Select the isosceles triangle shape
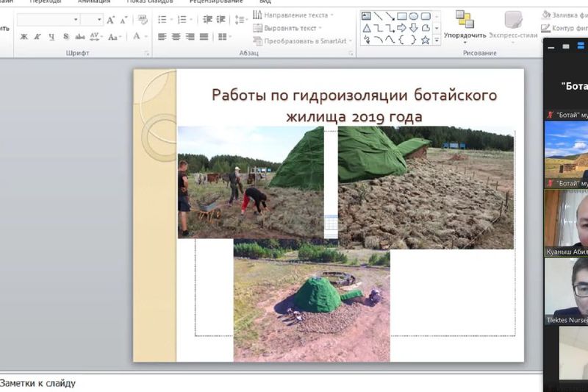588x392 pixels. (x=366, y=28)
